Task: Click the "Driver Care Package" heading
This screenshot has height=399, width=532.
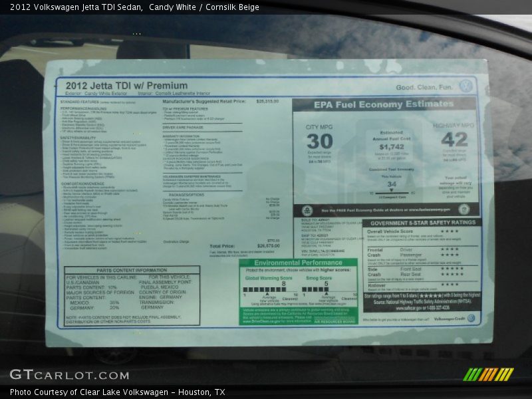Action: (x=183, y=128)
